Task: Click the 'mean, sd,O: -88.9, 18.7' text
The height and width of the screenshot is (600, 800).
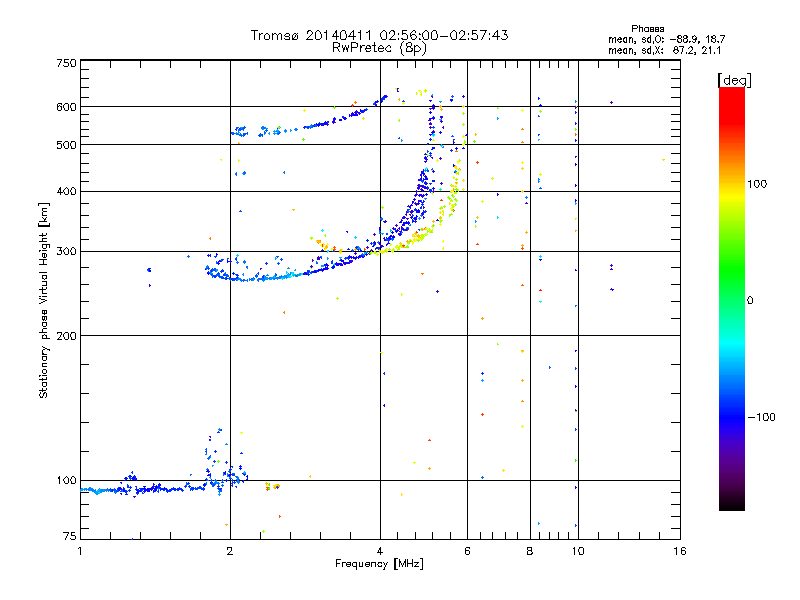Action: tap(666, 39)
